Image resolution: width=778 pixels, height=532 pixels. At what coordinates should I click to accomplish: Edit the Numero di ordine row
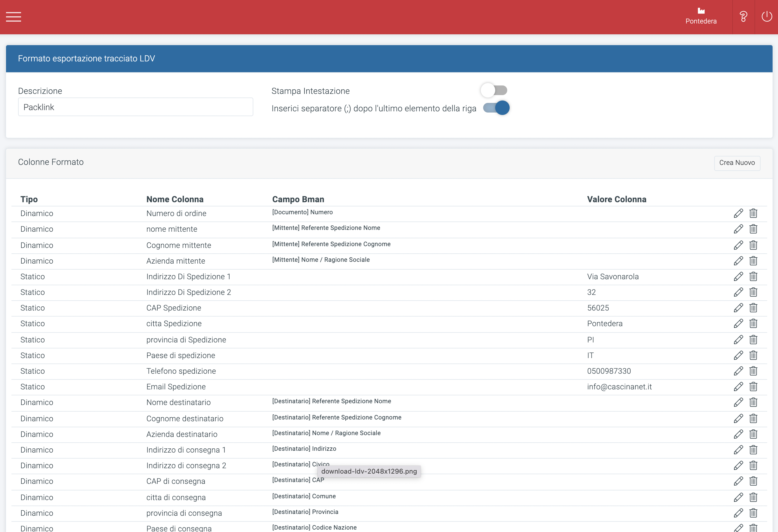click(738, 213)
